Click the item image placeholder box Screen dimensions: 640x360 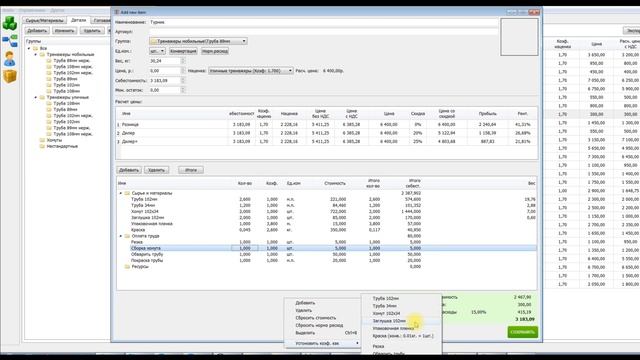(519, 37)
